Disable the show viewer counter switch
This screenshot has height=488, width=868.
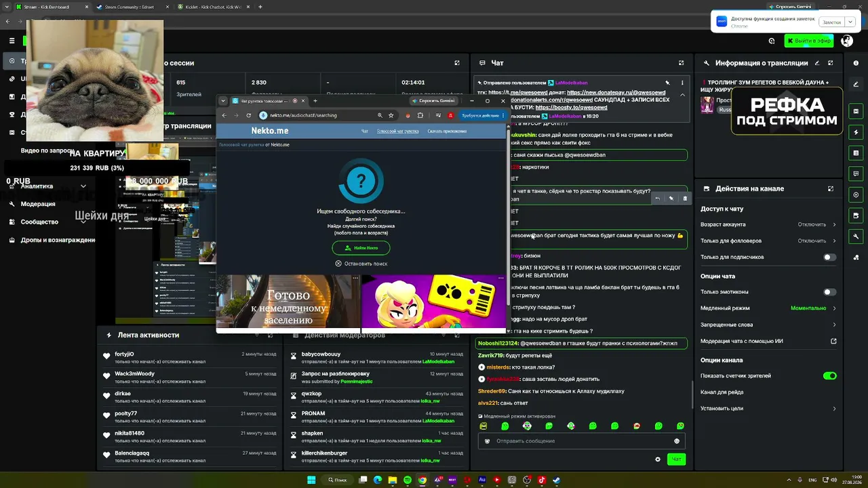point(829,375)
